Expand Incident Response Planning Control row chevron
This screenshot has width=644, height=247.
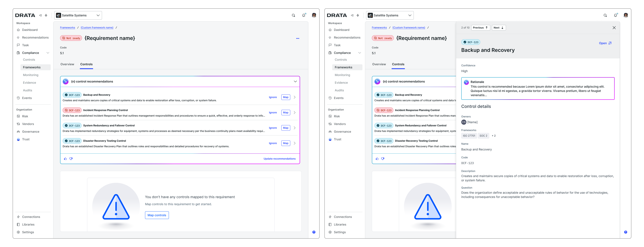point(295,112)
